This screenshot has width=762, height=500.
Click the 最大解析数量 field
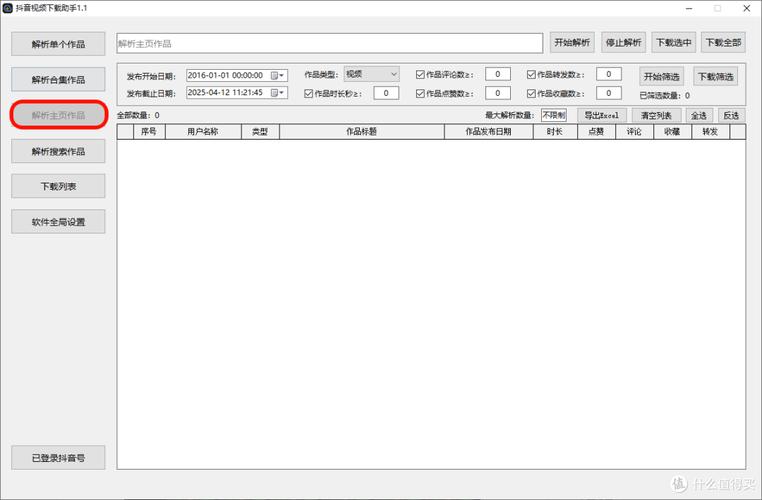pos(554,115)
